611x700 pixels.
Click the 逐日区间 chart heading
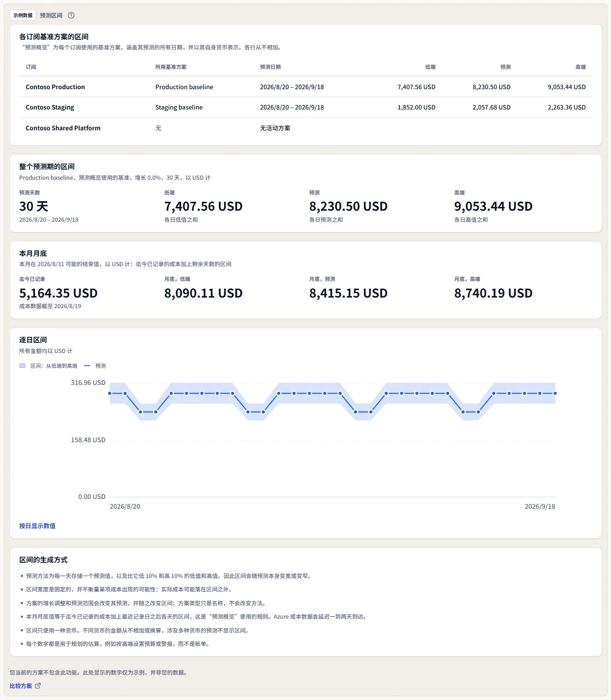coord(33,340)
